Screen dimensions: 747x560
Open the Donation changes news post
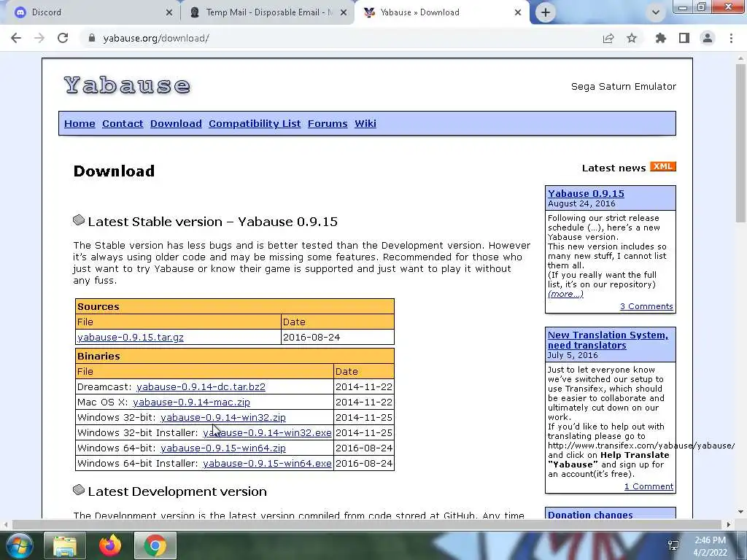(590, 514)
